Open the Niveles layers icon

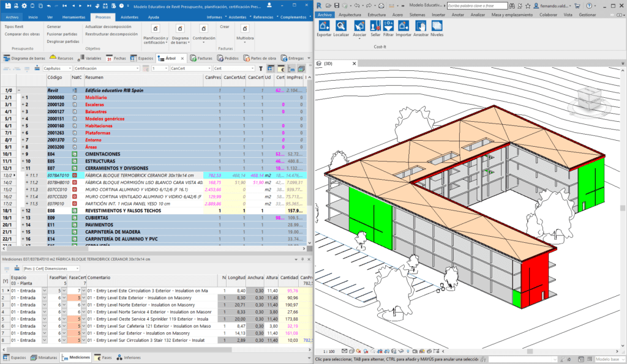(437, 26)
